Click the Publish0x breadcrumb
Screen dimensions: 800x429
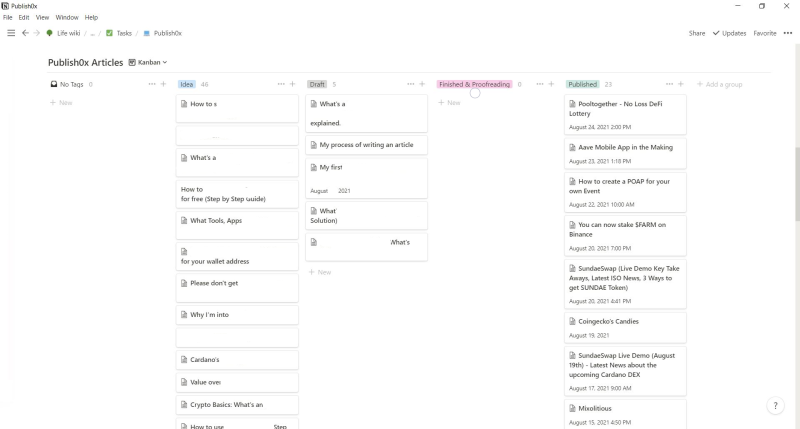coord(163,33)
